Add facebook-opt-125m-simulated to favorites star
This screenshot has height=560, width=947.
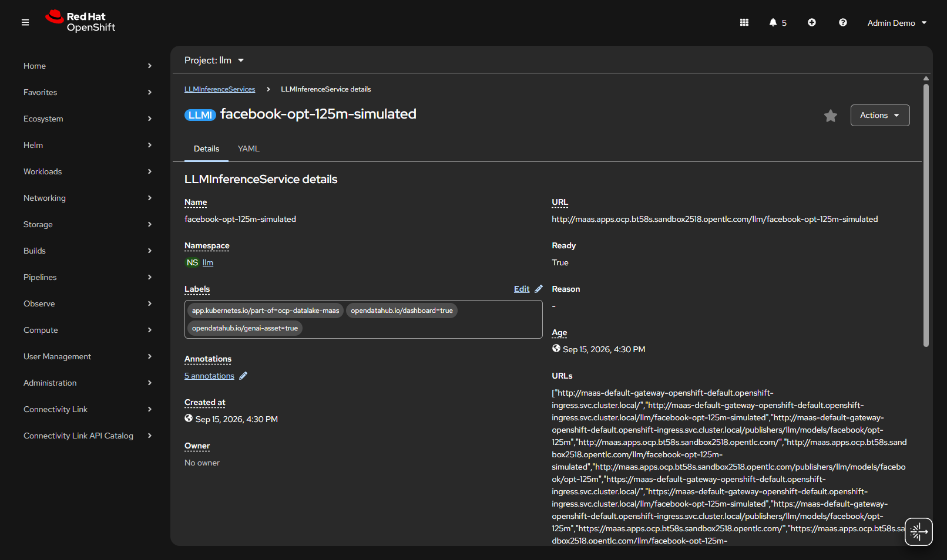(831, 116)
